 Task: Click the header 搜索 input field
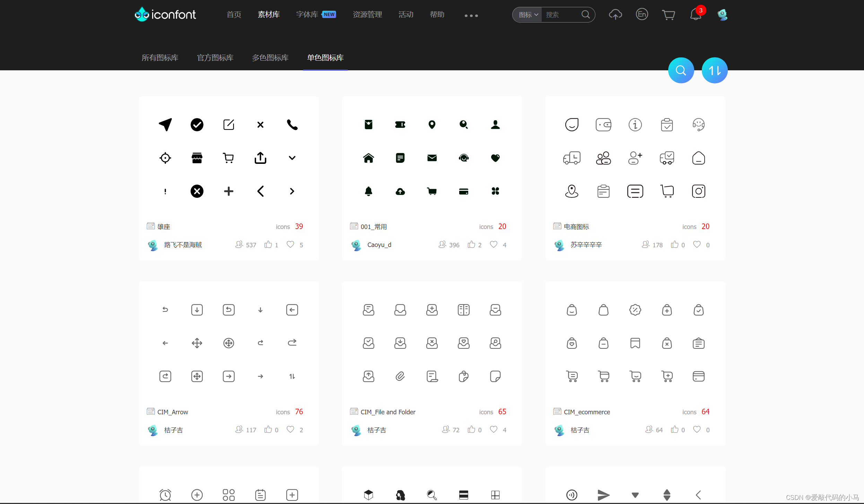[x=561, y=15]
